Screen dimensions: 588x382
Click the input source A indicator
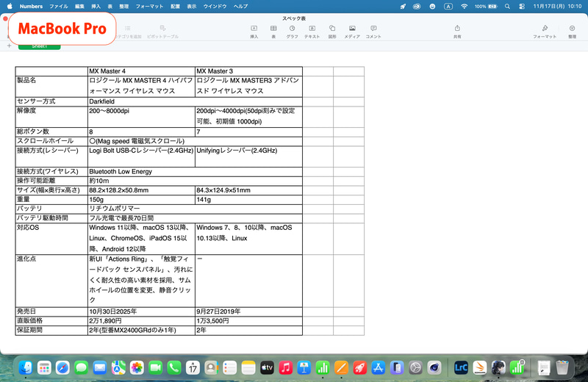[448, 7]
